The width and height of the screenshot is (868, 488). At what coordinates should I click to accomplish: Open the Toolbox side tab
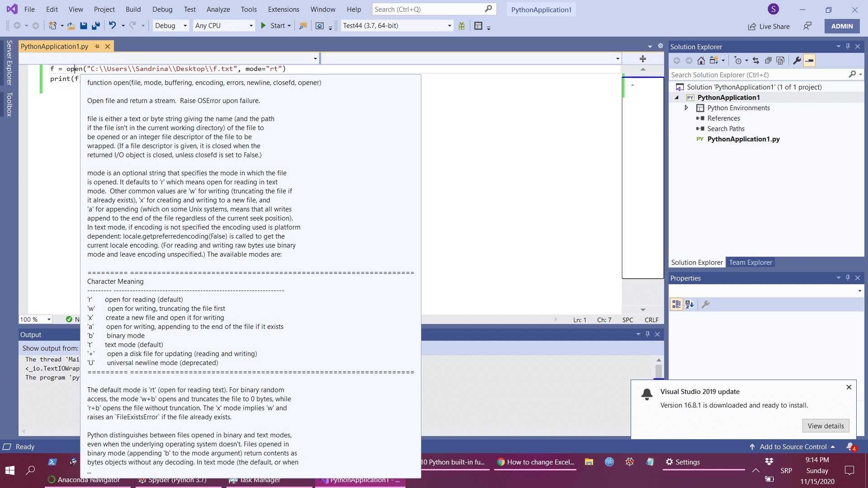point(9,104)
